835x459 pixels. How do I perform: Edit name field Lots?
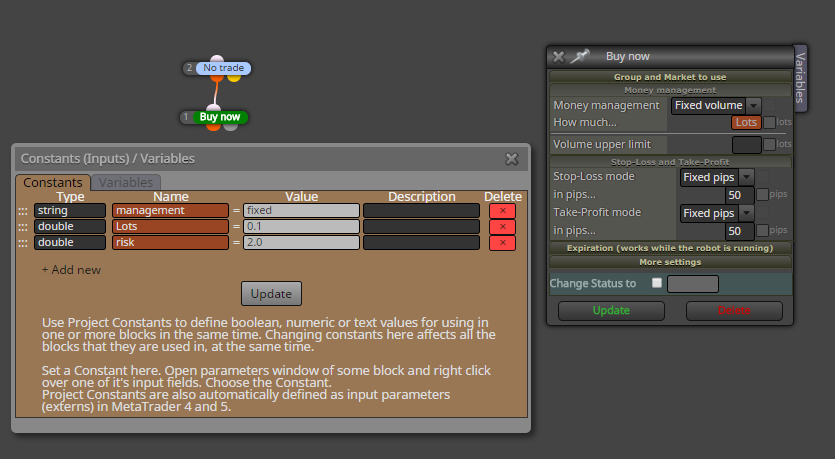click(x=170, y=227)
